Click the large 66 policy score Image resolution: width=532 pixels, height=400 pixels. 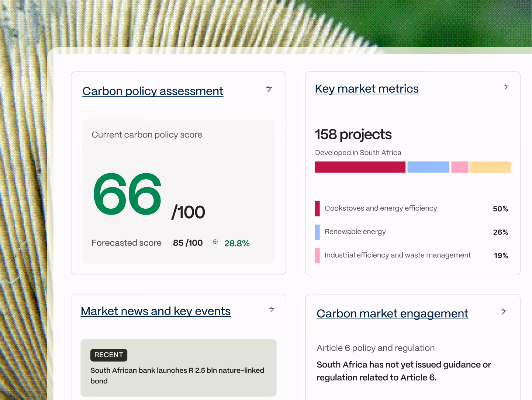click(x=127, y=194)
